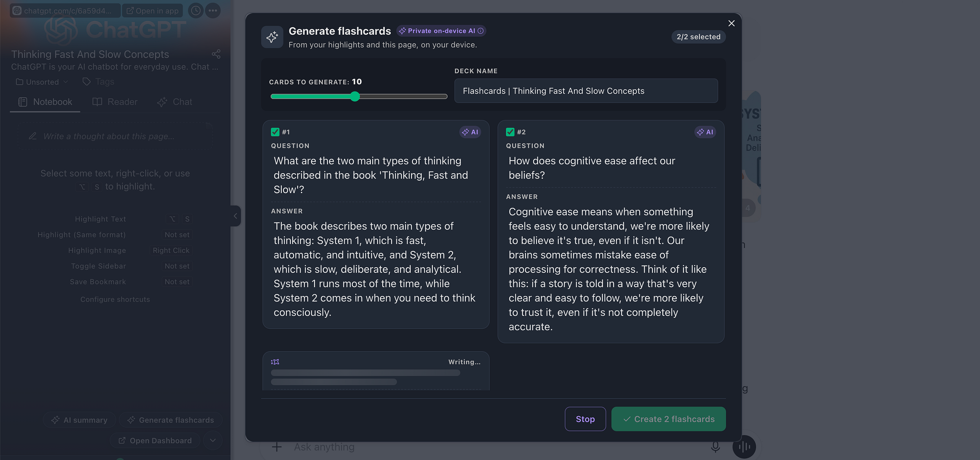Click the Highlight Text shortcut S key
Viewport: 980px width, 460px height.
pyautogui.click(x=187, y=219)
